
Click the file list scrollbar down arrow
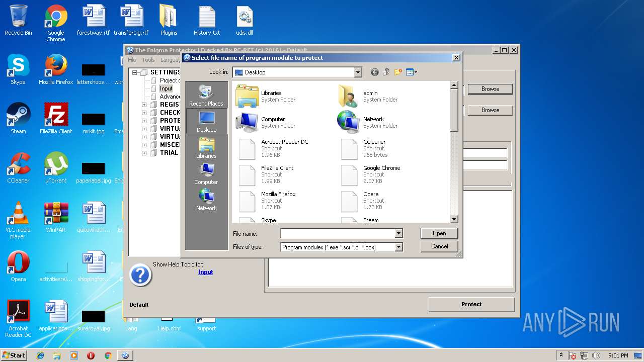pyautogui.click(x=454, y=219)
